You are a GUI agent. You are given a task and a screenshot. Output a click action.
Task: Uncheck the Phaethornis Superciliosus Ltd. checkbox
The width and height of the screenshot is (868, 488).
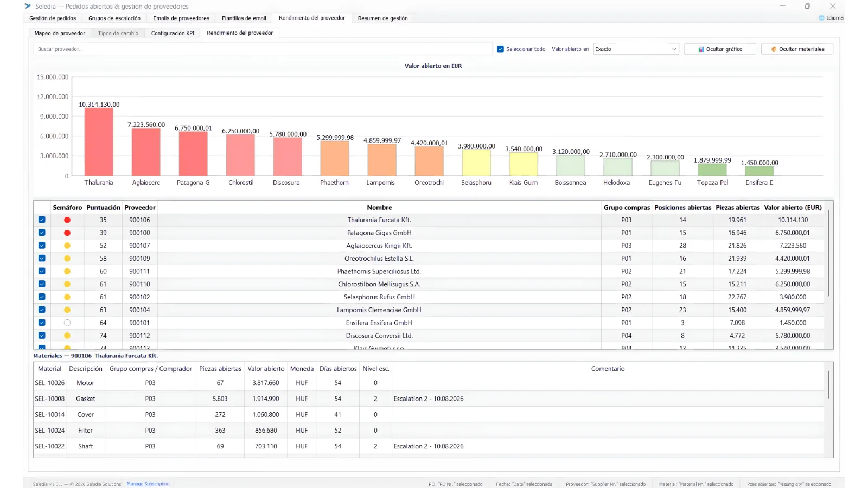(42, 271)
